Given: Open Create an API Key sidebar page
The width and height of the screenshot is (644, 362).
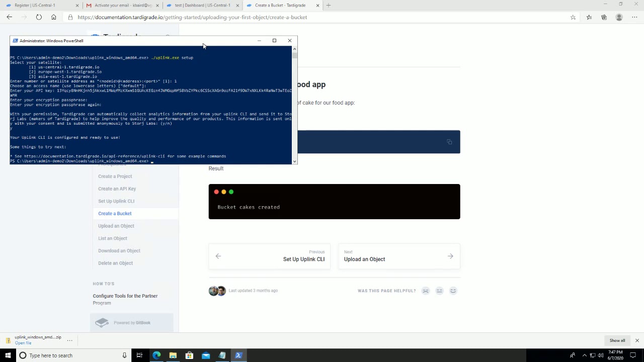Looking at the screenshot, I should click(117, 189).
